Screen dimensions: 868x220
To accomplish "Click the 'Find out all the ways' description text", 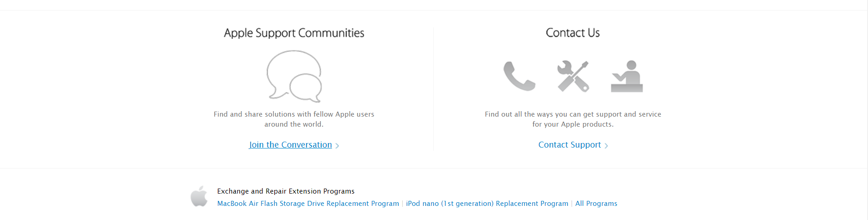I will tap(573, 119).
